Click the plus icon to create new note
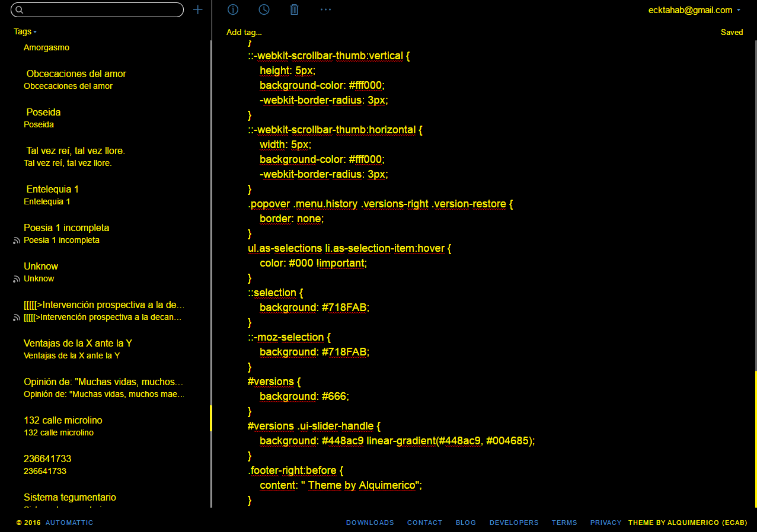 coord(198,9)
